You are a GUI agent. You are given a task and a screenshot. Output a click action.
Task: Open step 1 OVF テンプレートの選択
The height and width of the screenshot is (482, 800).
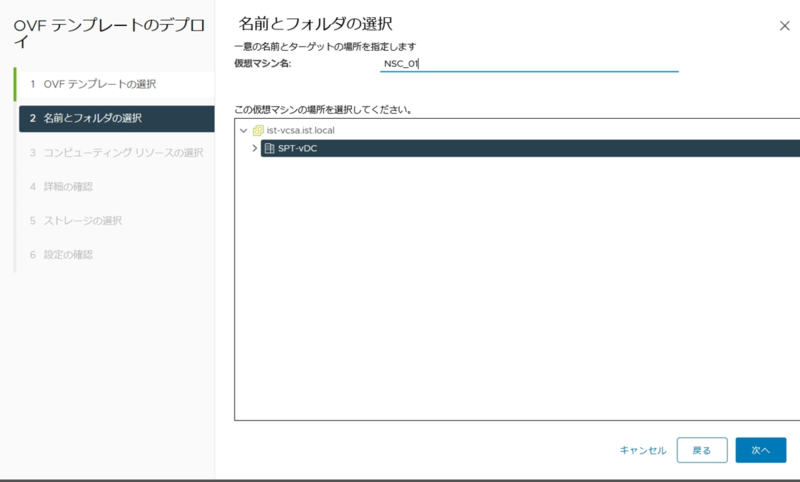[115, 84]
